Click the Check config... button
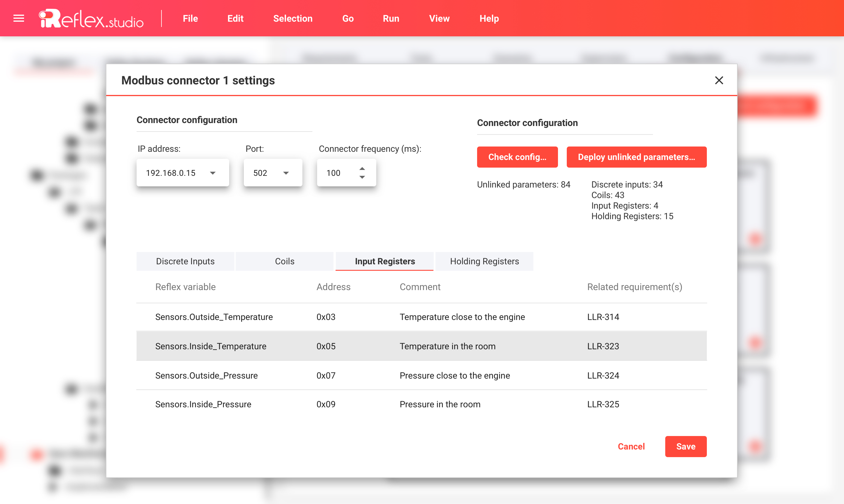The height and width of the screenshot is (504, 844). pos(517,157)
